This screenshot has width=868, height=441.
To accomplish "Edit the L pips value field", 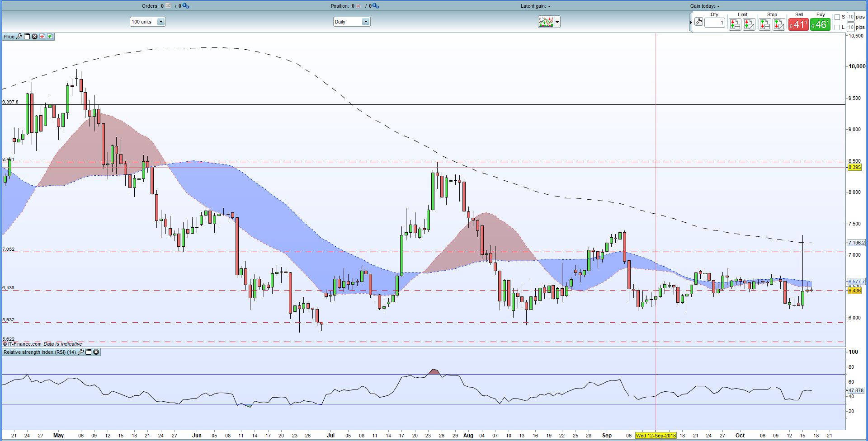I will pyautogui.click(x=851, y=27).
